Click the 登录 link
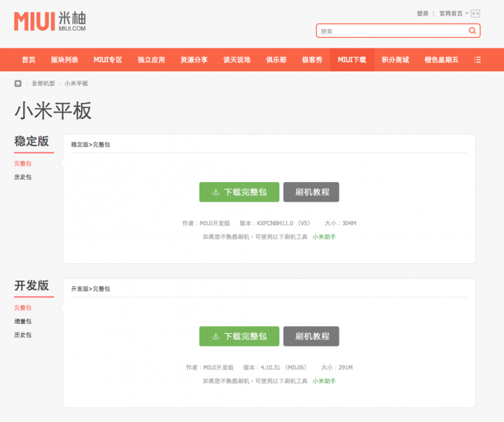 pos(423,13)
